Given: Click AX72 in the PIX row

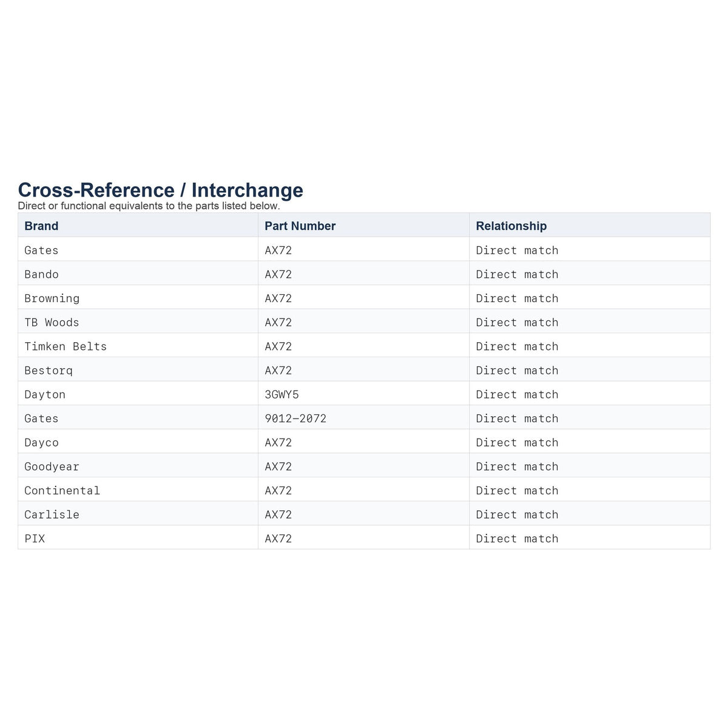Looking at the screenshot, I should click(x=278, y=539).
